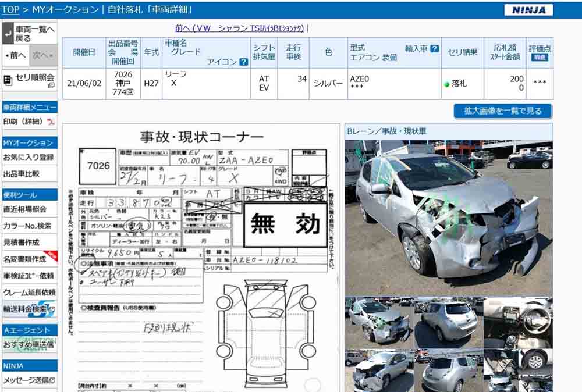Go back with 車両一覧へ戻る button

click(x=30, y=33)
